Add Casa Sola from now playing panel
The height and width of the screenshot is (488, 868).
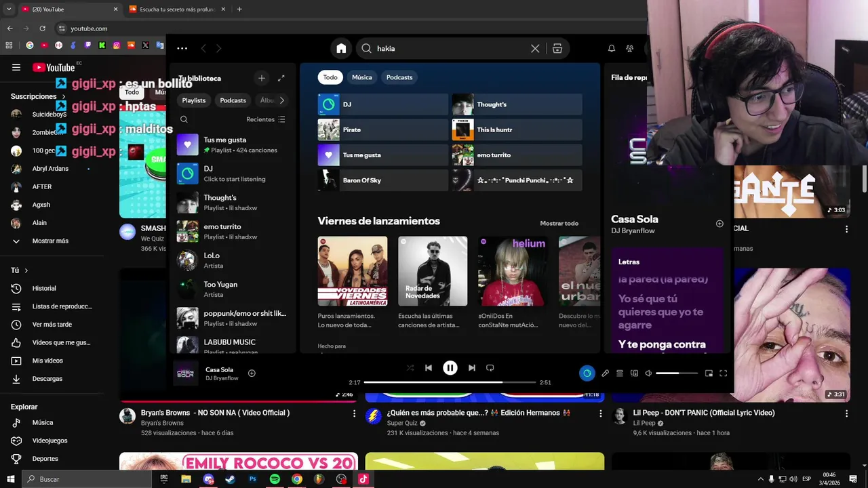click(x=719, y=224)
